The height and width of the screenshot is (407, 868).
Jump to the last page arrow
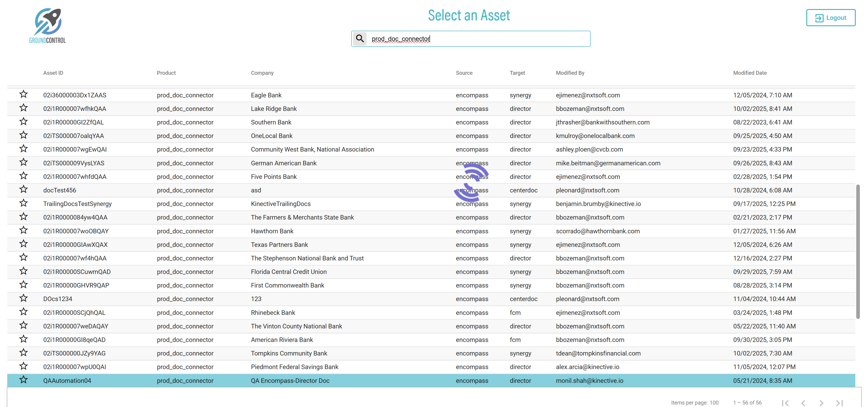(839, 402)
